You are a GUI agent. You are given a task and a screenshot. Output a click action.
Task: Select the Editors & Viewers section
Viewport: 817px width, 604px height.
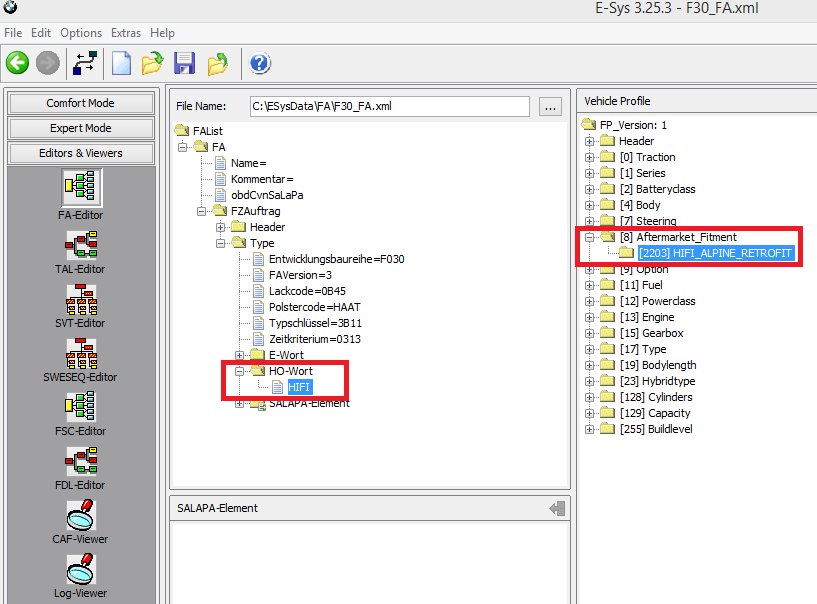(x=81, y=153)
